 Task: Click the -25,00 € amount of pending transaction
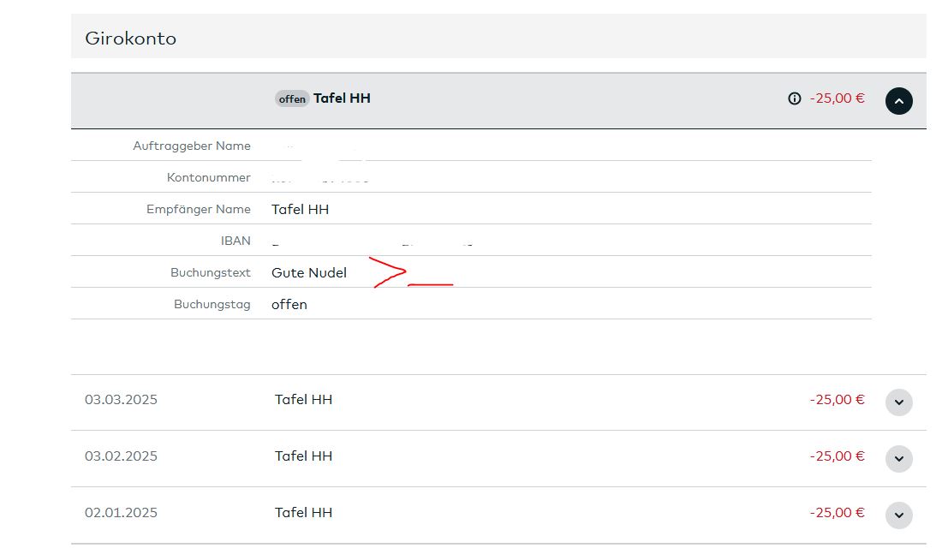pos(837,98)
